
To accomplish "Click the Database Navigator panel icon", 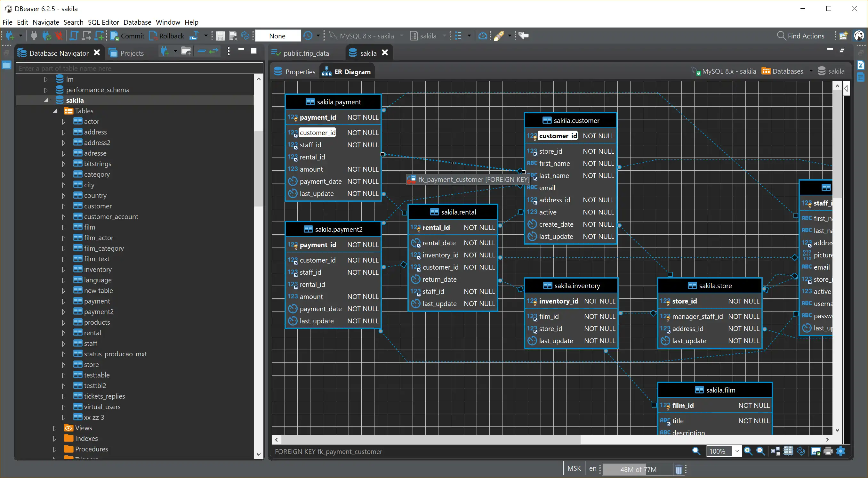I will (x=21, y=53).
